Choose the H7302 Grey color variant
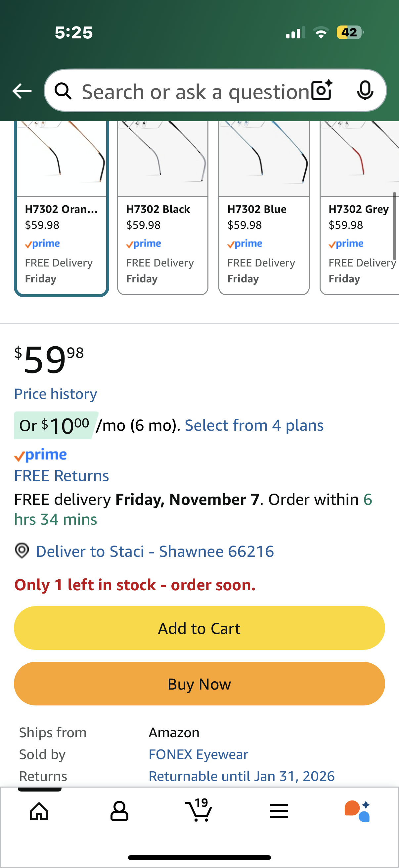The image size is (399, 868). [359, 209]
